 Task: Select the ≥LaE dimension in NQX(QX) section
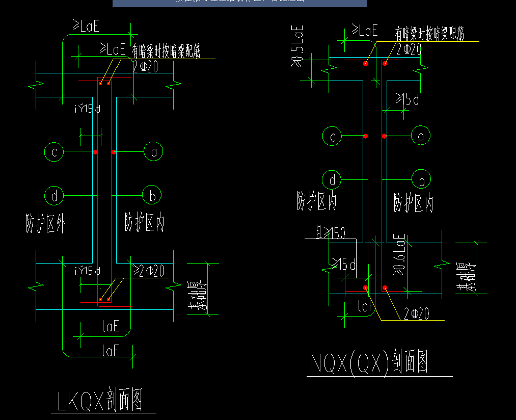tap(365, 31)
